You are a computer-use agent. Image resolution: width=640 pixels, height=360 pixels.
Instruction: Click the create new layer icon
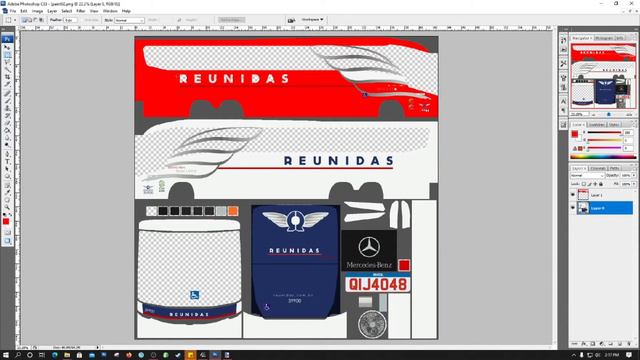pos(620,344)
